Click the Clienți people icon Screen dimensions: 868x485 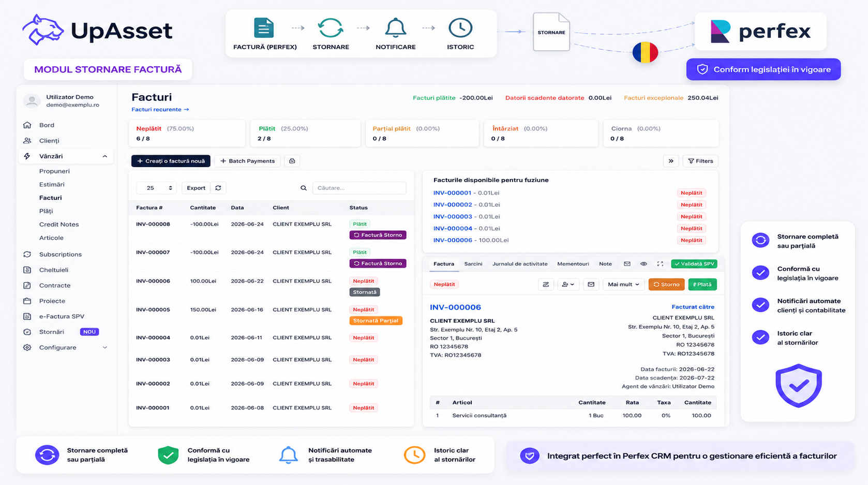coord(27,141)
